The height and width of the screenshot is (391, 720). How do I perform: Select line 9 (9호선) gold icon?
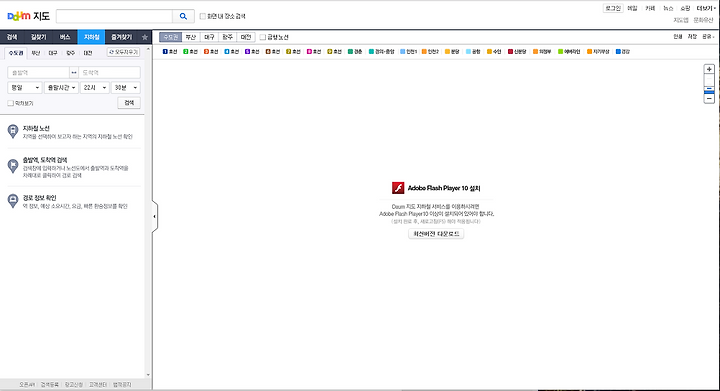(x=330, y=52)
